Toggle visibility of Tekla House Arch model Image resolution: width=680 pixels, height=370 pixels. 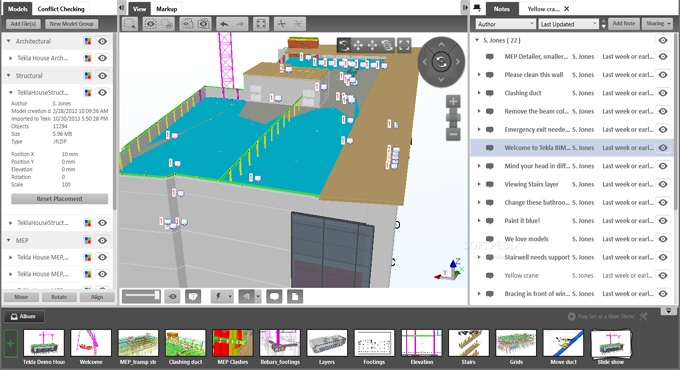coord(102,58)
